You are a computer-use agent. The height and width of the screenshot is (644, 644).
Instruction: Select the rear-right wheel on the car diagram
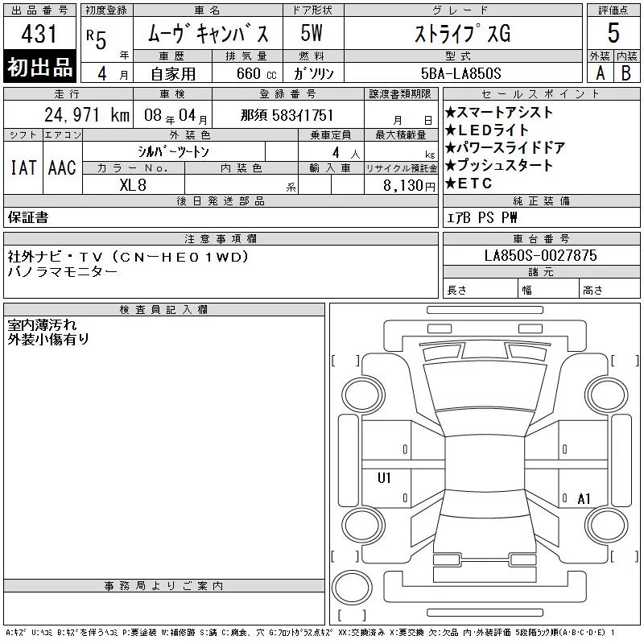point(606,525)
